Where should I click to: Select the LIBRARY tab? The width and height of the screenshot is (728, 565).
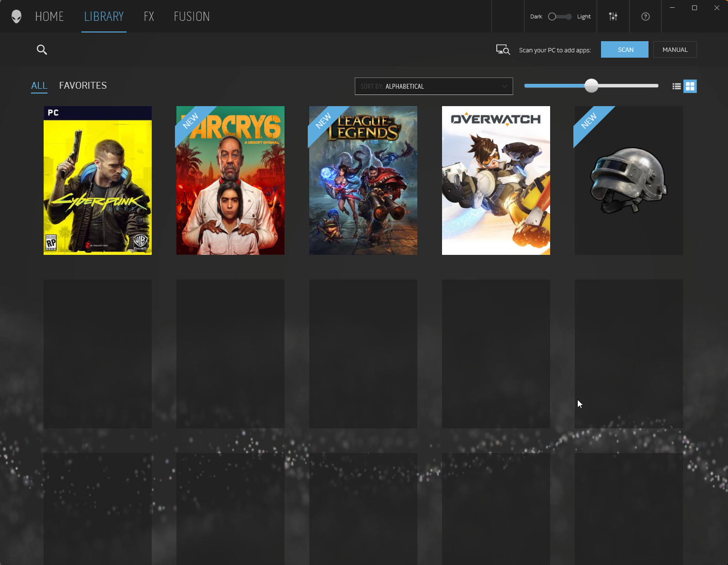[x=104, y=16]
